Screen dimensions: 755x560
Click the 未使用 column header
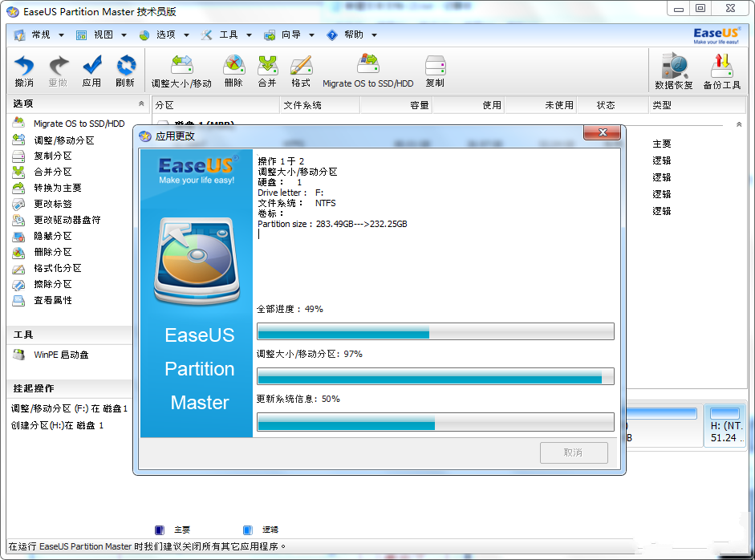541,105
